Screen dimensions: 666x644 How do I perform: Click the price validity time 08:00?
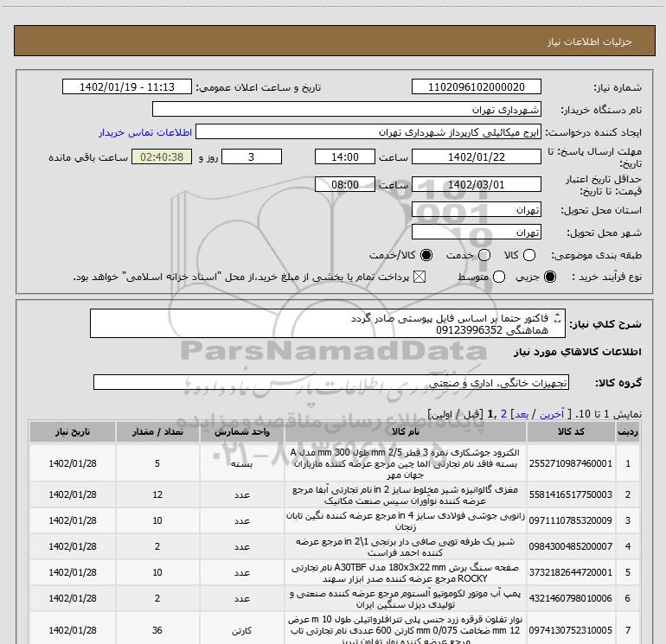tap(345, 184)
